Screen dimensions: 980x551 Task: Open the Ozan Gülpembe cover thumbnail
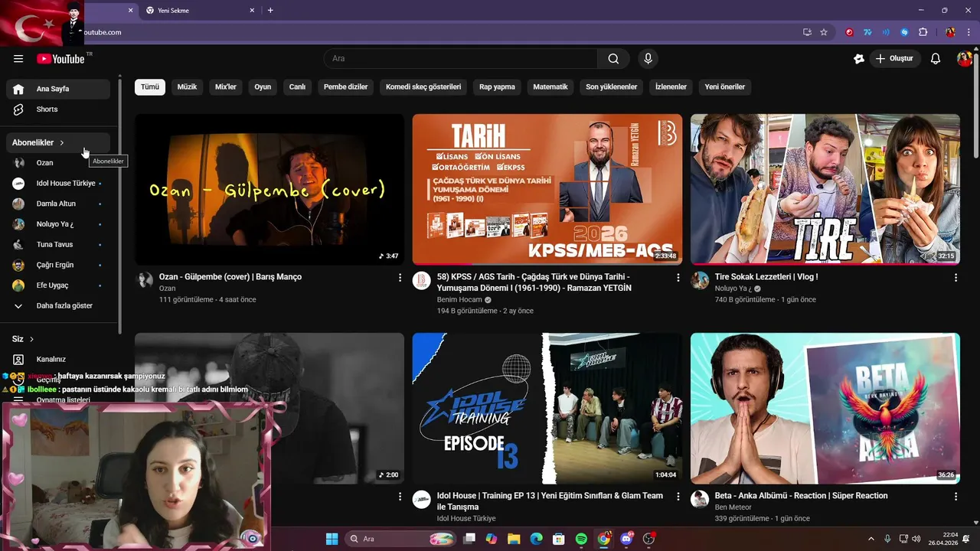pyautogui.click(x=269, y=189)
